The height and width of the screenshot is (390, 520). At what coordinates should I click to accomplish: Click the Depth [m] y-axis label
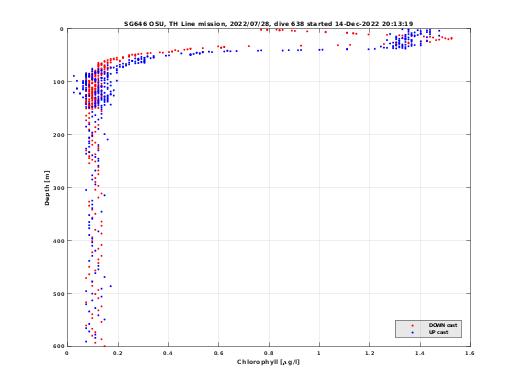coord(47,188)
